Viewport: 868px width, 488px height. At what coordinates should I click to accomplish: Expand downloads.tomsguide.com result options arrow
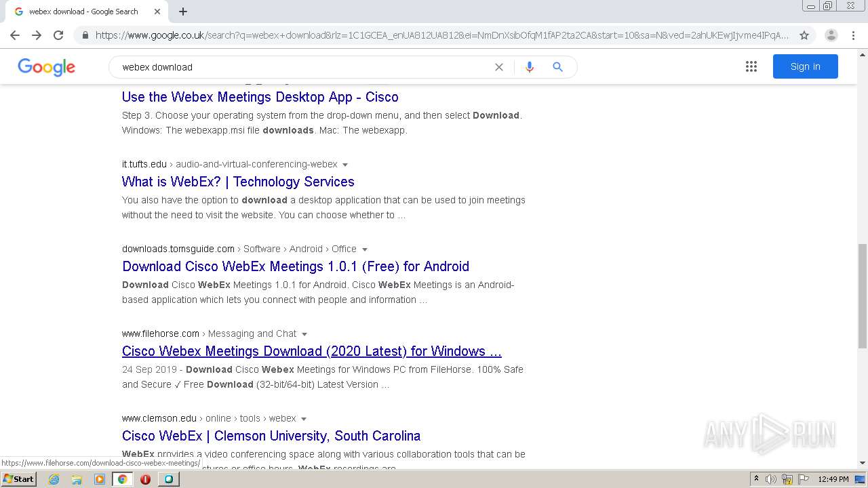[365, 249]
